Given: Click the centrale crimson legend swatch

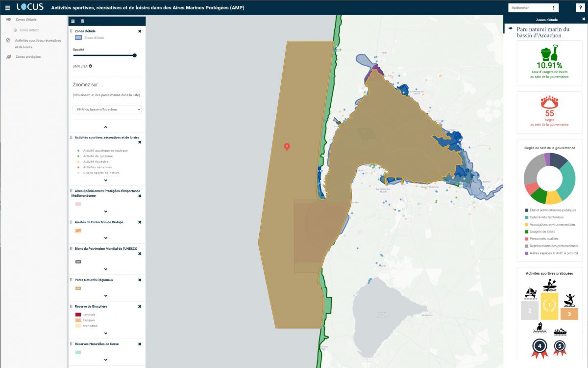Looking at the screenshot, I should coord(78,315).
